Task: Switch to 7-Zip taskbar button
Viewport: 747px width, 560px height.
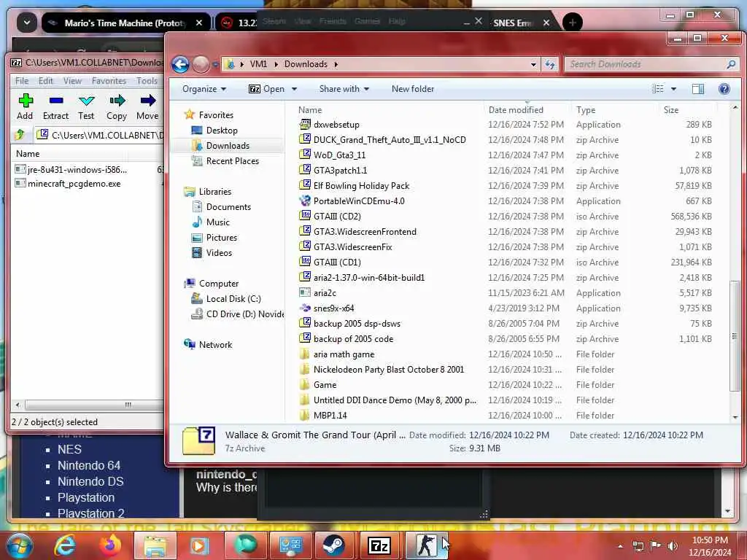Action: pyautogui.click(x=379, y=545)
